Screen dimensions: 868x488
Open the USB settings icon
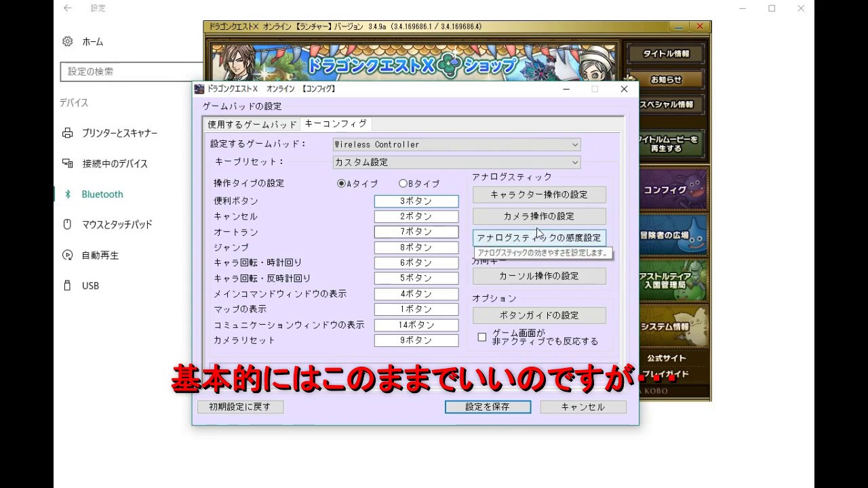(68, 285)
